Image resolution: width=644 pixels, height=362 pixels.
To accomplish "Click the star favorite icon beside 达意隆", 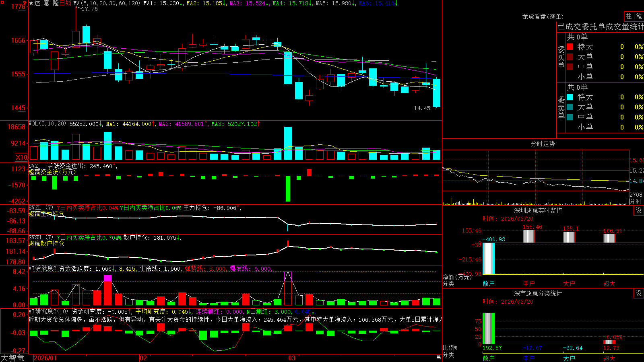I will point(31,3).
